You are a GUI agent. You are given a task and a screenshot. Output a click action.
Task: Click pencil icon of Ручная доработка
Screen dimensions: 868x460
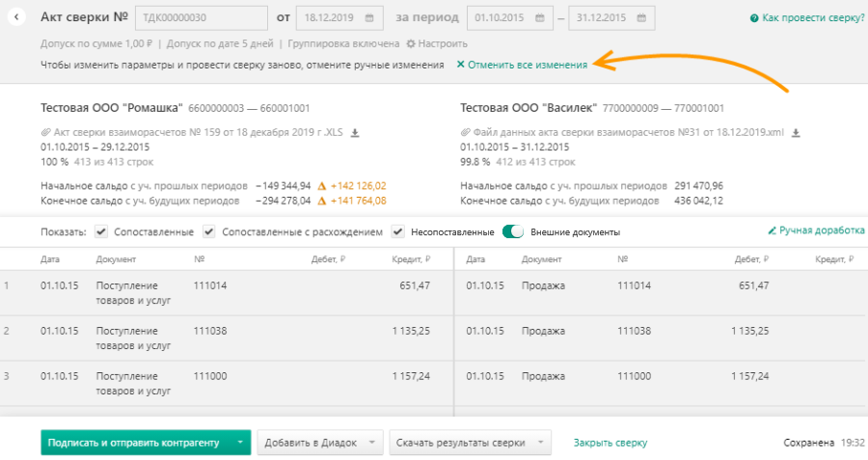point(772,230)
